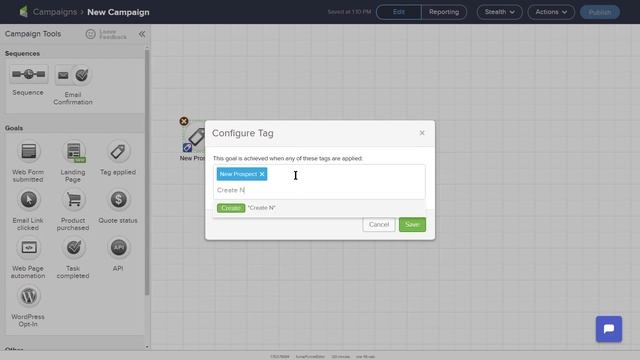Click the Keap logo in header

point(24,11)
